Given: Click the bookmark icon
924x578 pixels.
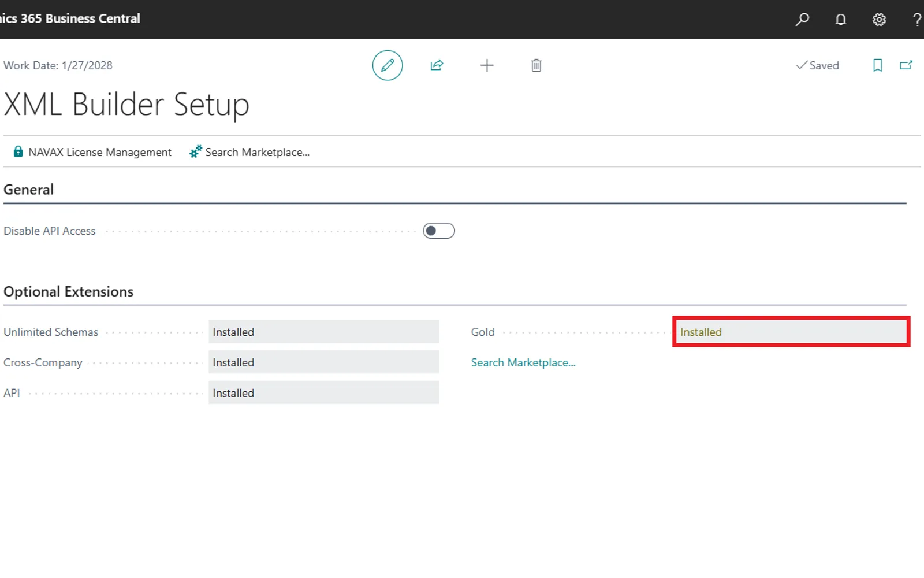Looking at the screenshot, I should point(878,65).
